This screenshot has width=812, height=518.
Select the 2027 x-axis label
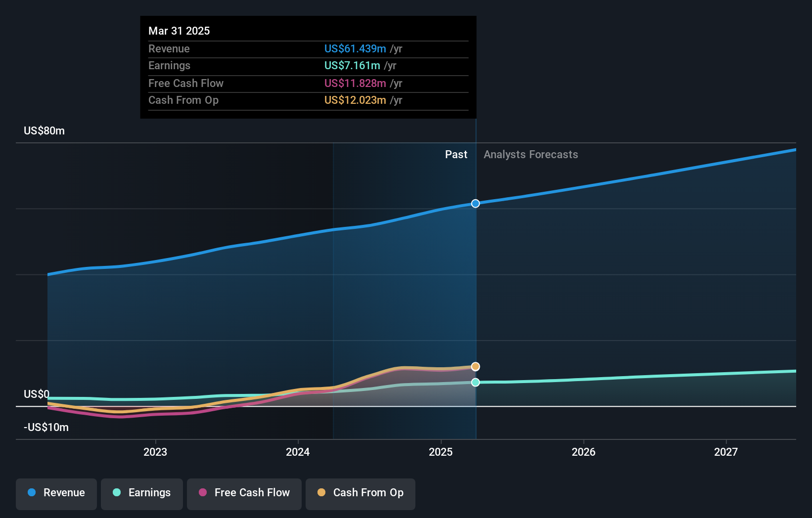point(726,452)
